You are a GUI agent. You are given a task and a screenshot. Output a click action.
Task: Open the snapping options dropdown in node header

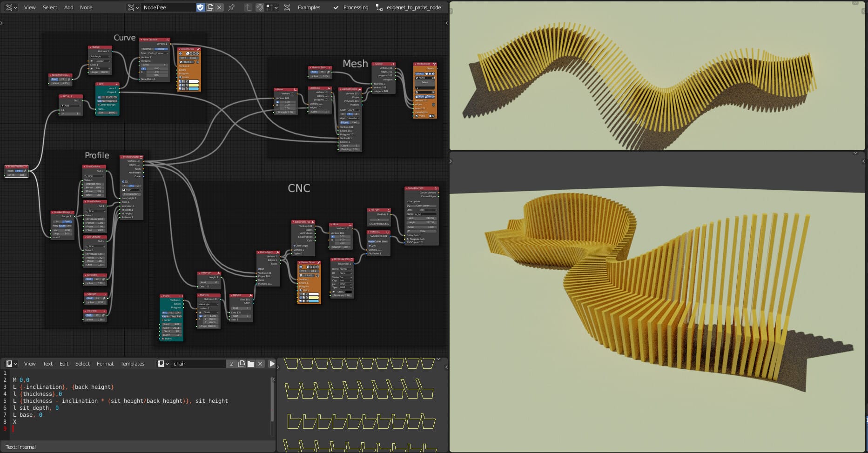coord(272,7)
